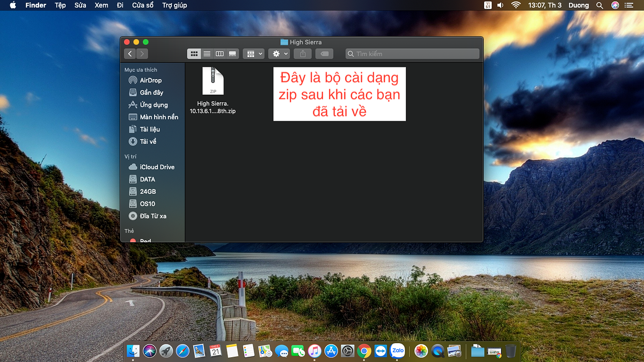
Task: Open Đĩa Từ xa in sidebar
Action: pyautogui.click(x=148, y=216)
